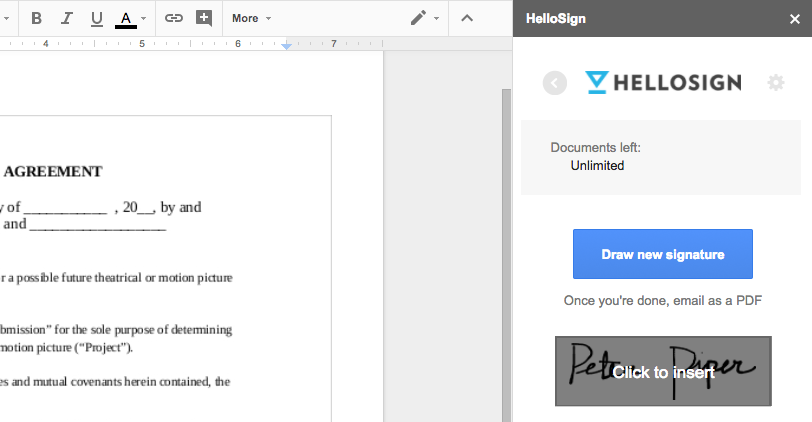The image size is (812, 422).
Task: Click Draw new signature button
Action: pos(663,254)
